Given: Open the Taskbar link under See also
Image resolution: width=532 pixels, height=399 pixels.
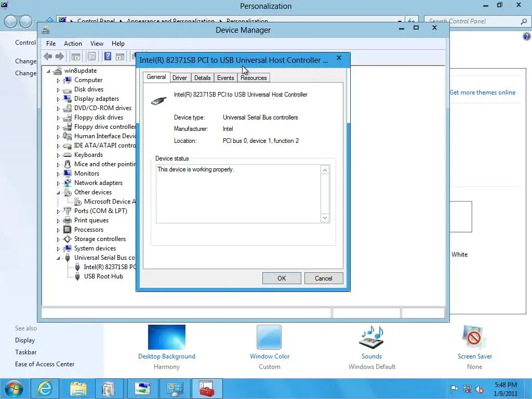Looking at the screenshot, I should pos(26,352).
